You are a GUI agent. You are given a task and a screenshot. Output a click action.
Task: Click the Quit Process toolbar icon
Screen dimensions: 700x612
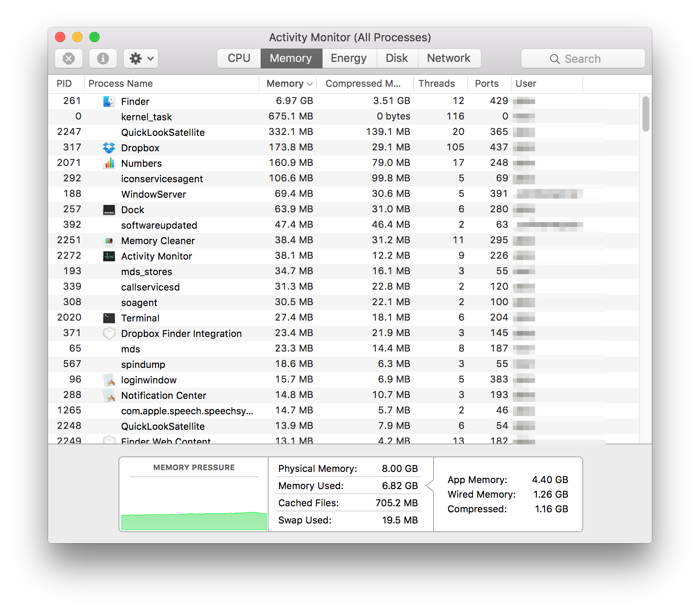pos(69,58)
